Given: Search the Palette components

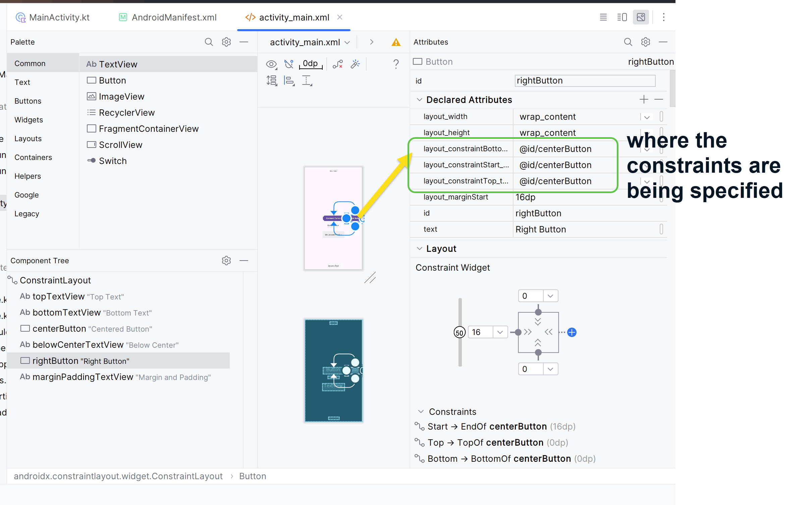Looking at the screenshot, I should tap(209, 42).
